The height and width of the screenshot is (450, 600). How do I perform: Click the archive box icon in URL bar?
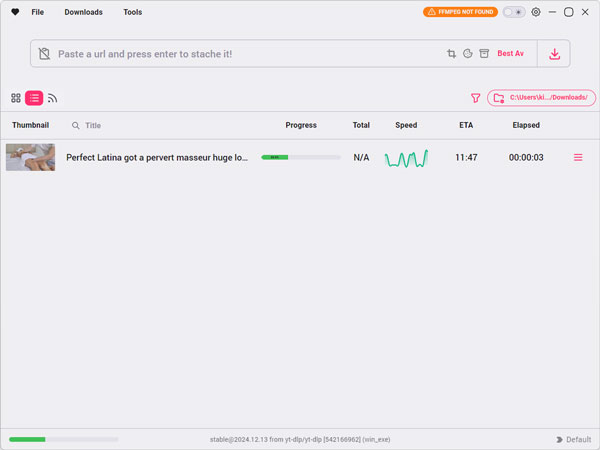pos(484,54)
